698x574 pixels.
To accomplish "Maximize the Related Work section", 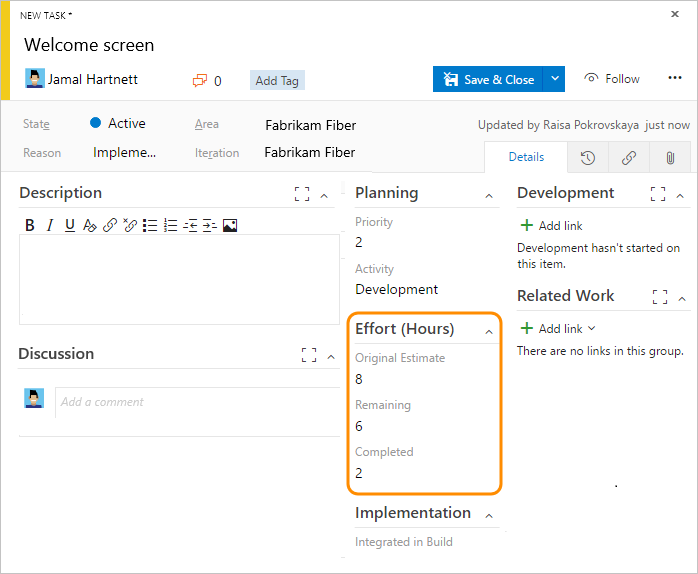I will (660, 297).
